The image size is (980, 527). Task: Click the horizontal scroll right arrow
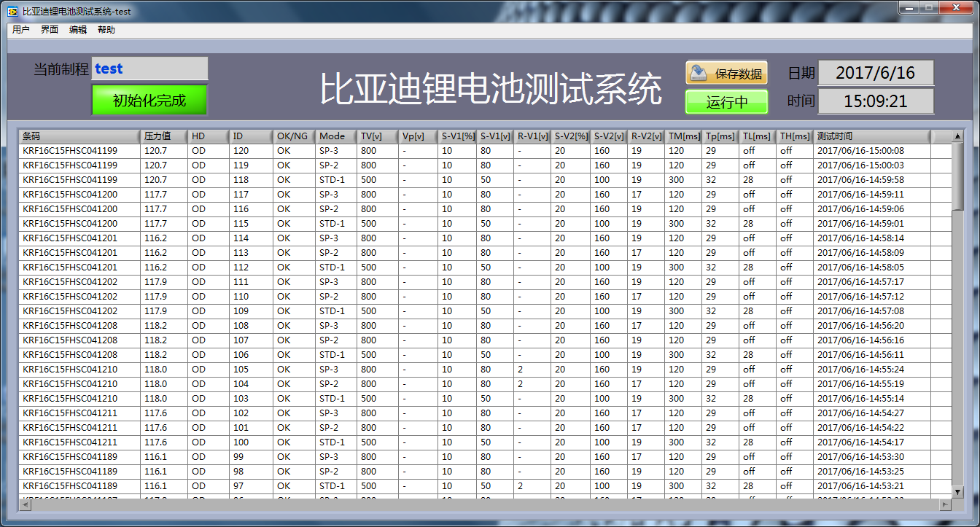click(x=945, y=504)
